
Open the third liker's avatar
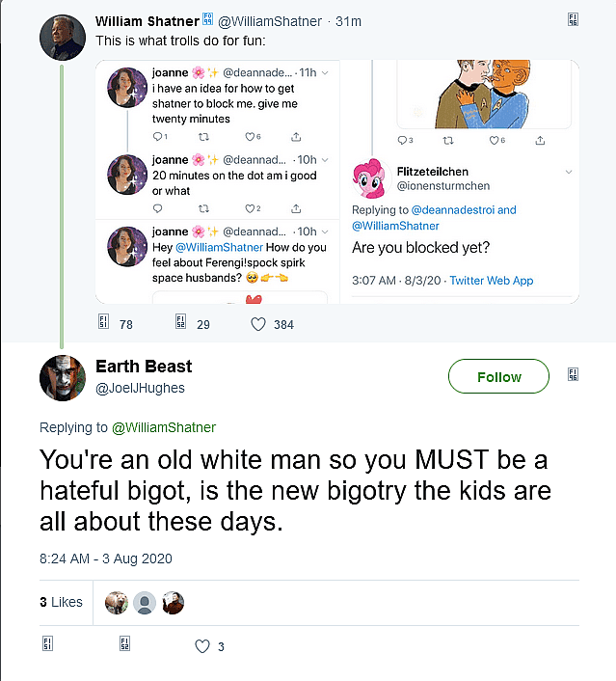[173, 603]
